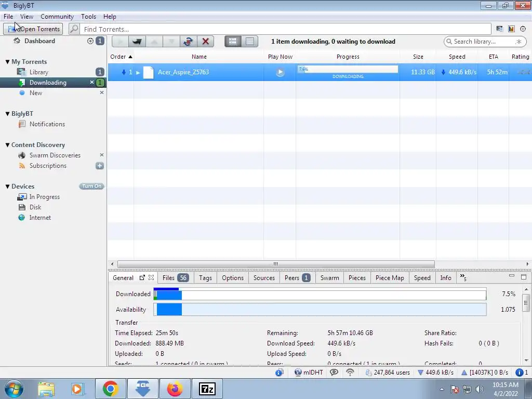Click the magnifier icon beside Find Torrents
This screenshot has width=532, height=399.
point(74,29)
